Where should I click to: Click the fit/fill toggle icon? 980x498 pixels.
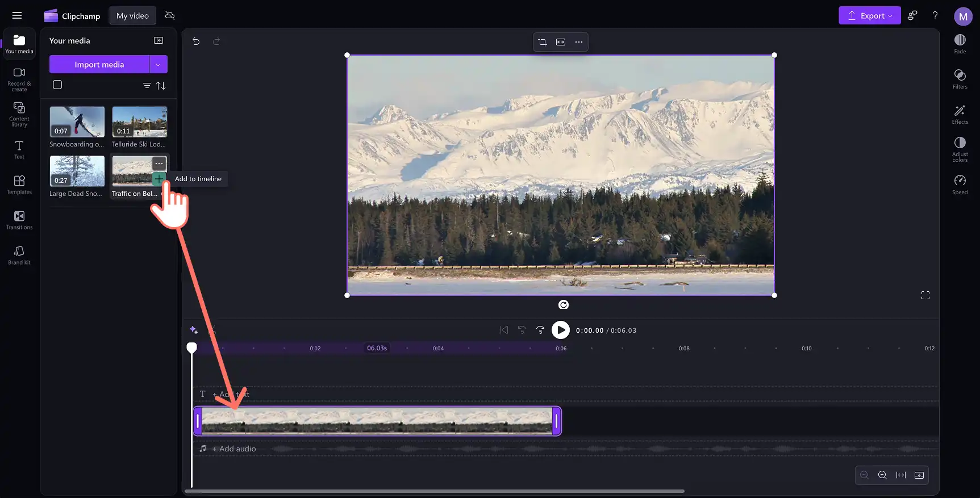tap(561, 42)
